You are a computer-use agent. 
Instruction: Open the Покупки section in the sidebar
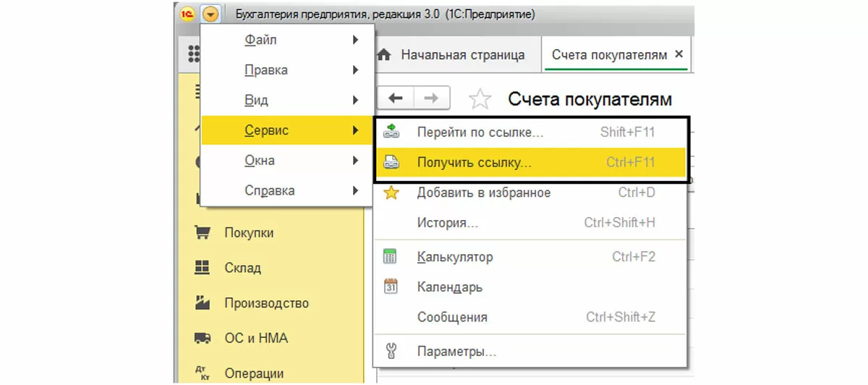pos(248,233)
